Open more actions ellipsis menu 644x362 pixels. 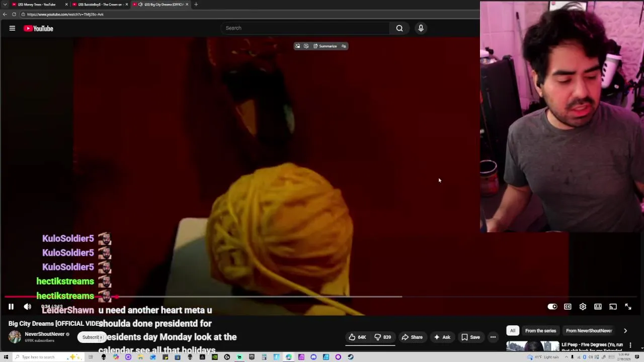click(x=493, y=337)
